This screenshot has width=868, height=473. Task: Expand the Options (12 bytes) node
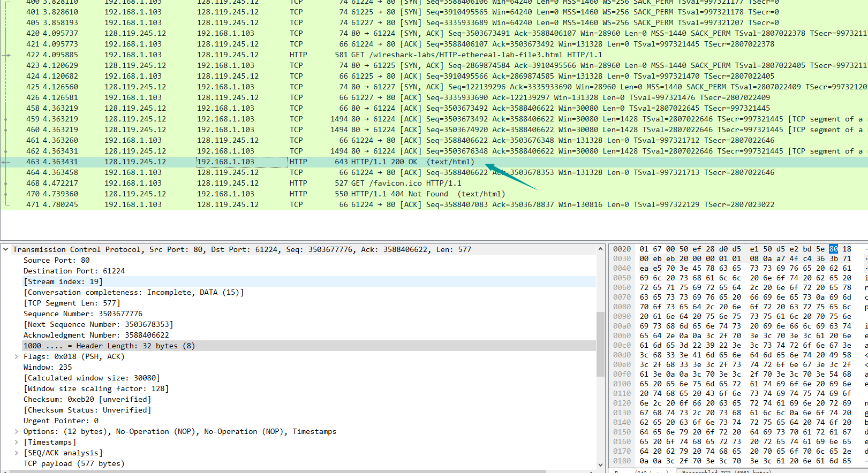pos(16,431)
